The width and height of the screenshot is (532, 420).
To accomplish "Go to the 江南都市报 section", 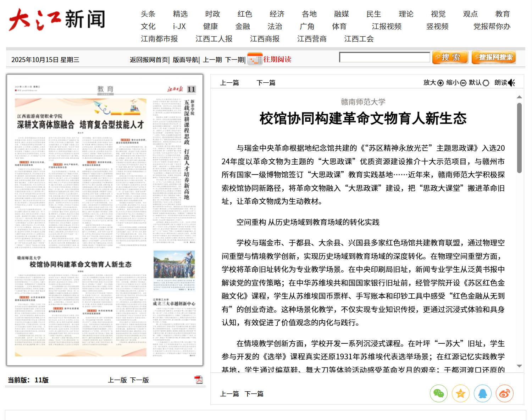I will (159, 39).
